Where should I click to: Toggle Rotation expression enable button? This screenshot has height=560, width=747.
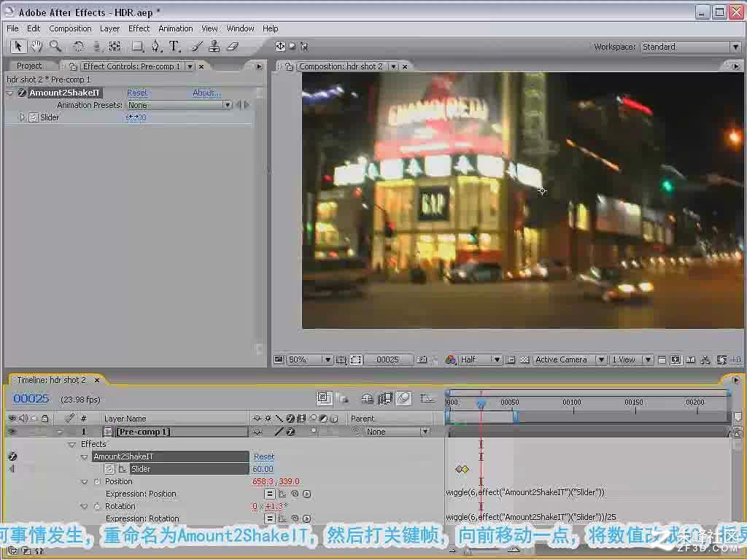point(270,518)
